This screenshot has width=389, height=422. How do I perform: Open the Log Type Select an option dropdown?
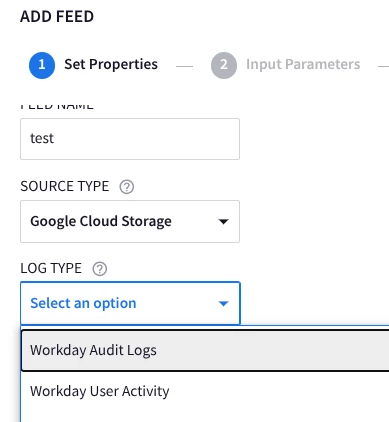(130, 303)
